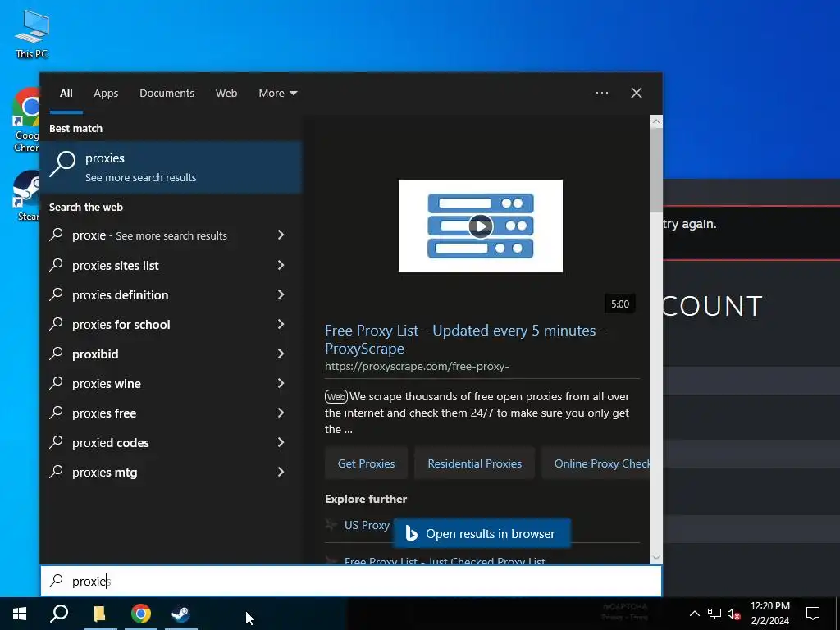Close the search panel
840x630 pixels.
tap(637, 93)
